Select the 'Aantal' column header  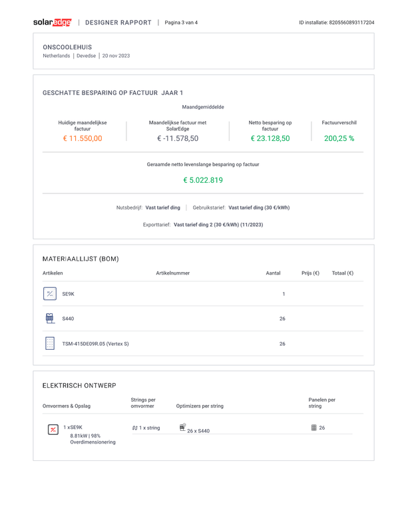coord(273,273)
